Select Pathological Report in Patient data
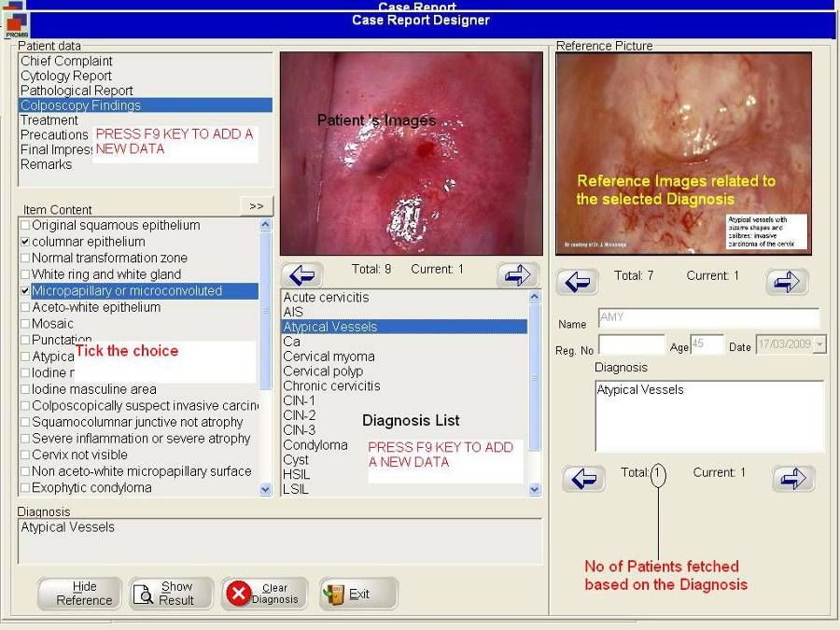The height and width of the screenshot is (630, 840). (x=77, y=91)
